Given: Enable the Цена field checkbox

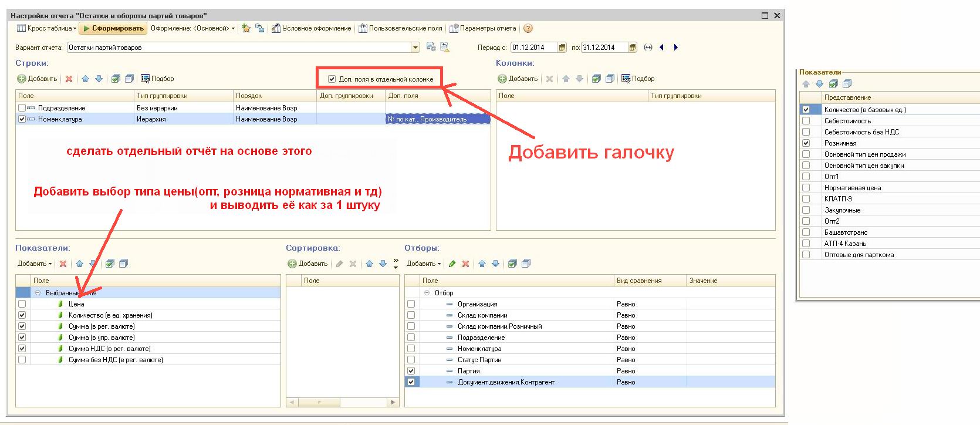Looking at the screenshot, I should tap(22, 304).
